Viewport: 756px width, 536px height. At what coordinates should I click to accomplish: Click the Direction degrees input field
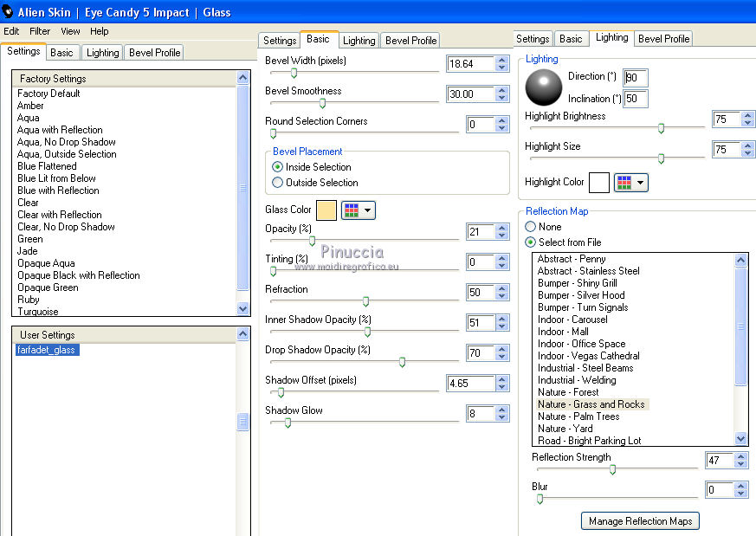click(x=636, y=78)
